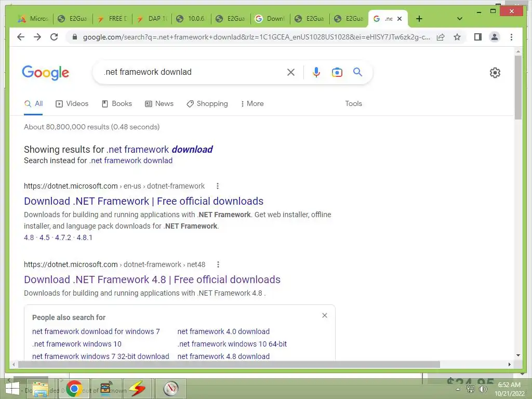Share this page from the address bar
The image size is (532, 399).
pos(441,37)
